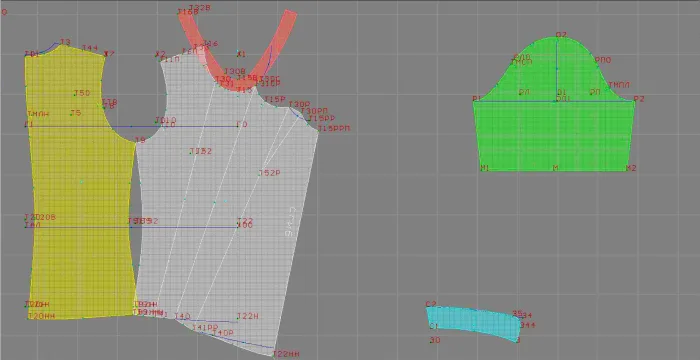This screenshot has width=700, height=360.
Task: Select the M1 sleeve hem label
Action: click(x=485, y=168)
